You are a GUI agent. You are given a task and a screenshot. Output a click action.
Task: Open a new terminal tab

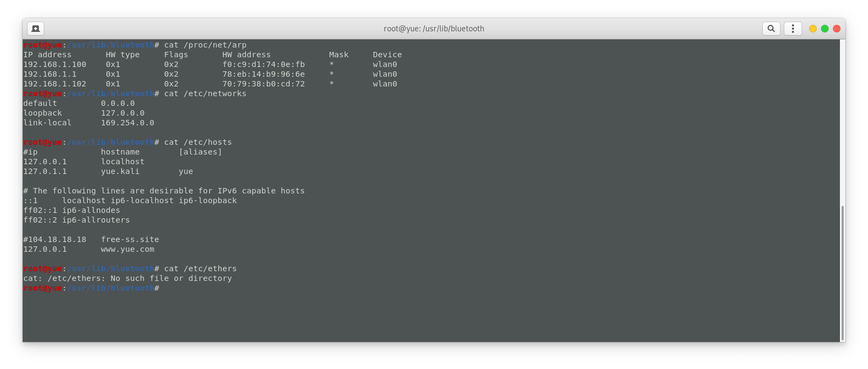pyautogui.click(x=36, y=29)
